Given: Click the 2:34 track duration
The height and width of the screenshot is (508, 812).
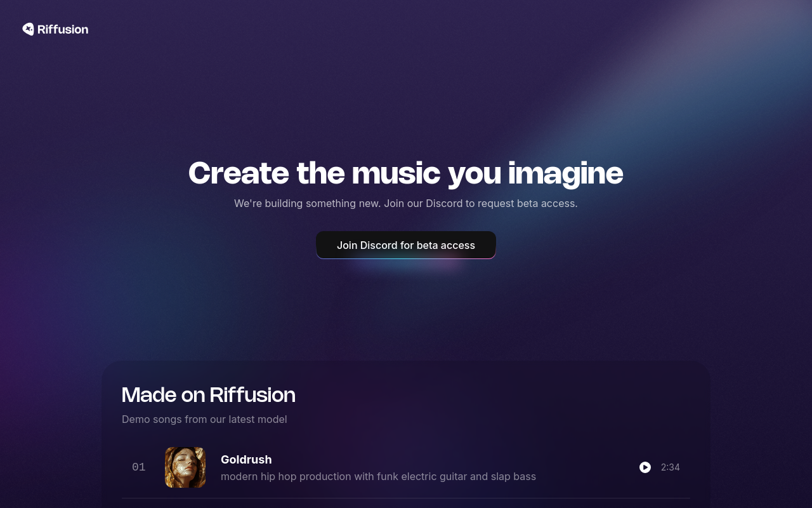Looking at the screenshot, I should coord(671,467).
